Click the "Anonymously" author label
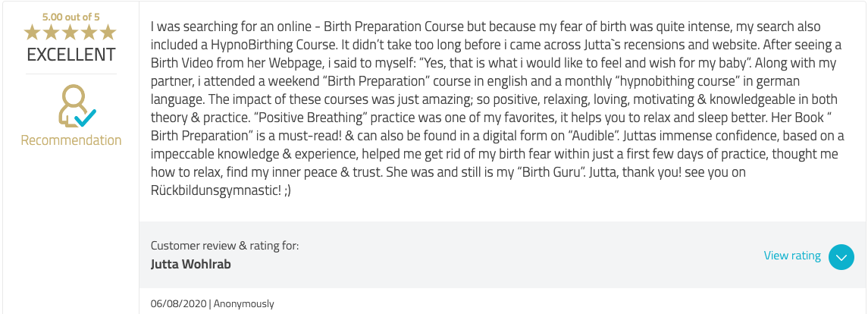The height and width of the screenshot is (314, 868). [x=243, y=303]
